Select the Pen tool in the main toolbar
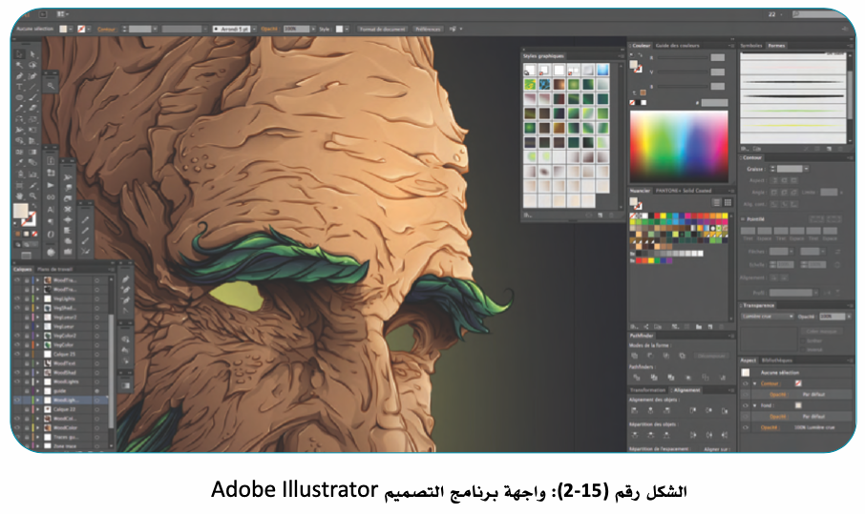 pos(20,76)
